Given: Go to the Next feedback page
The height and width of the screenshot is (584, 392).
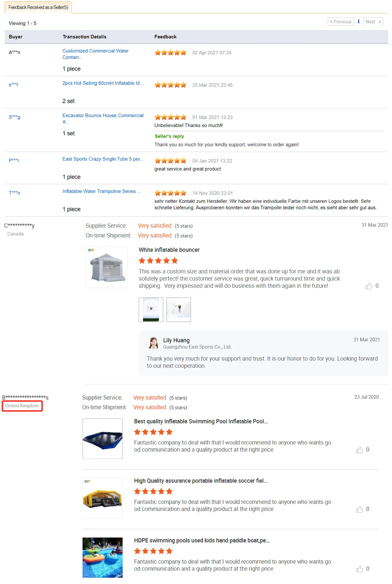Looking at the screenshot, I should pyautogui.click(x=373, y=22).
